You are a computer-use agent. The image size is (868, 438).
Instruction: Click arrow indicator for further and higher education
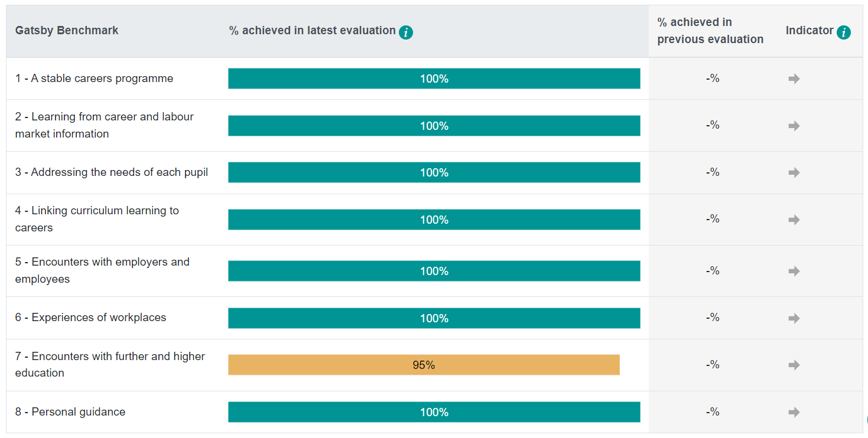794,365
